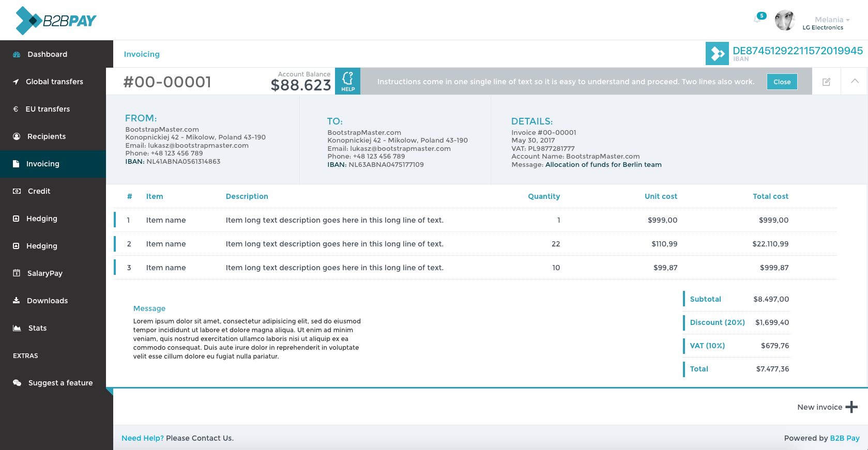Click the plus icon for new invoice
This screenshot has width=868, height=450.
[851, 407]
